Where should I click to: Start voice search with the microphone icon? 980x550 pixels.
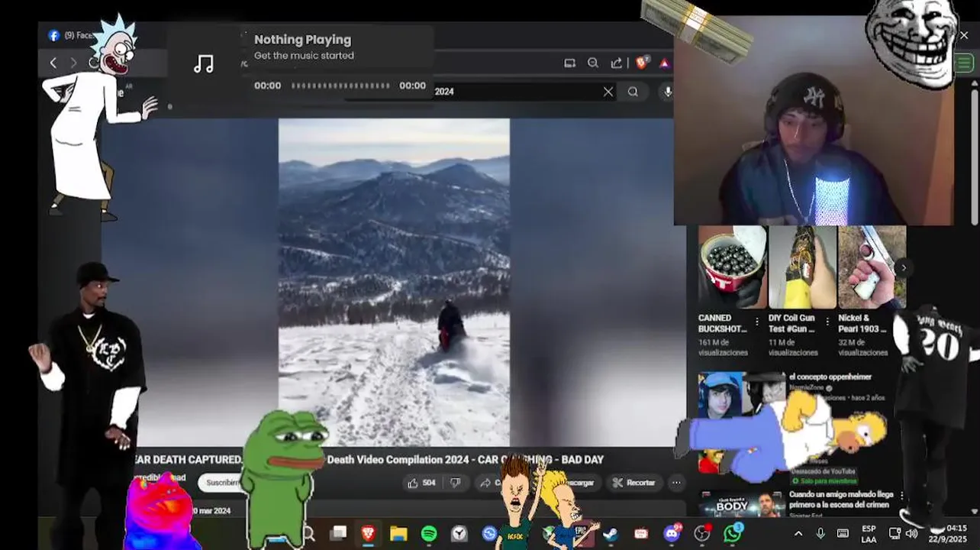click(x=667, y=92)
